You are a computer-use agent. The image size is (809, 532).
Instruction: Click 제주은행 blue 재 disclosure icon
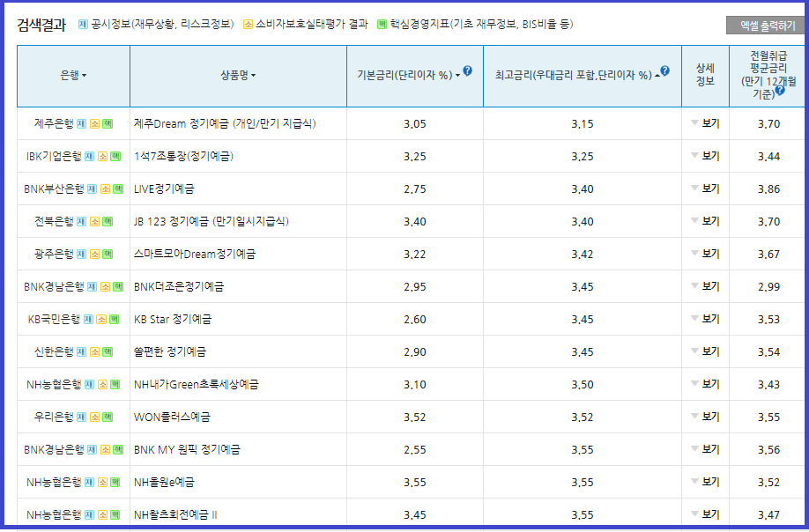82,123
